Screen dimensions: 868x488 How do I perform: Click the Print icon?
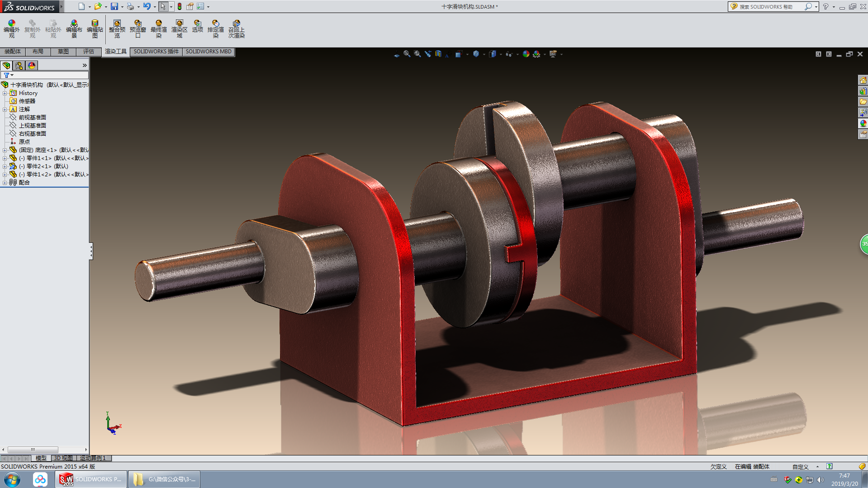[x=130, y=6]
